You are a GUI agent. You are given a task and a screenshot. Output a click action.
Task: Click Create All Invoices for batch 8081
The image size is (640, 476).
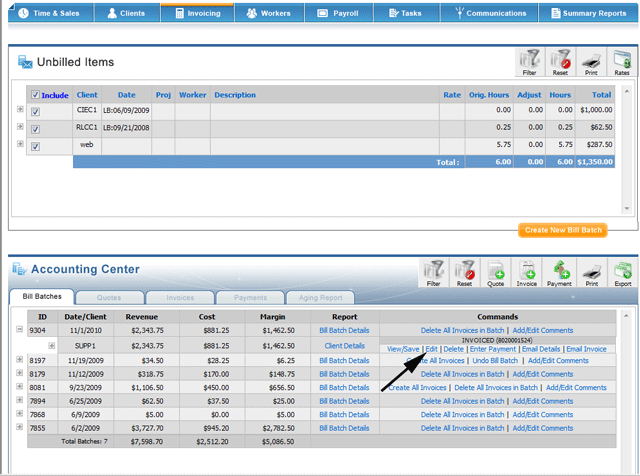coord(417,387)
